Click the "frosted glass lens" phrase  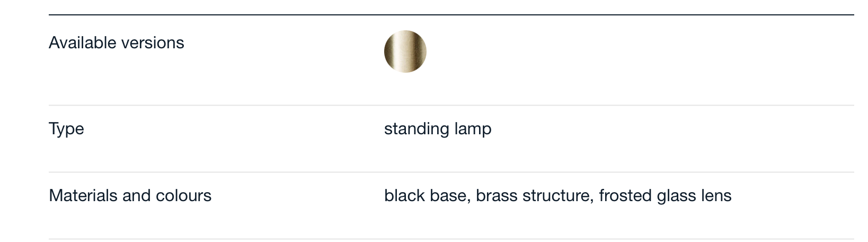665,196
